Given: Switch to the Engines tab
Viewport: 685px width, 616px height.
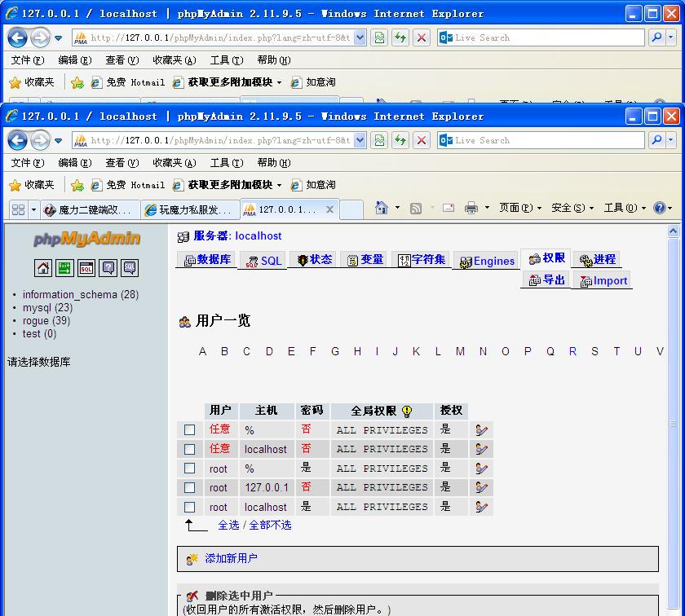Looking at the screenshot, I should point(487,261).
